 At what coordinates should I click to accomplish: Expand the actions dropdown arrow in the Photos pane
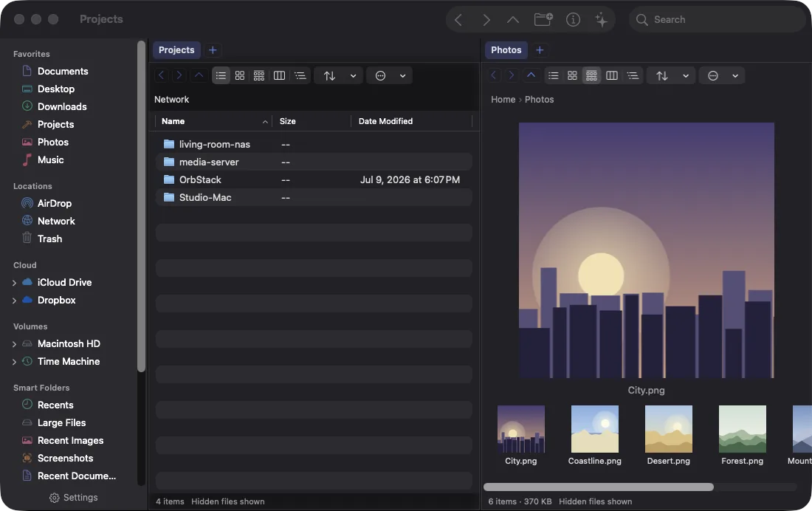point(734,75)
